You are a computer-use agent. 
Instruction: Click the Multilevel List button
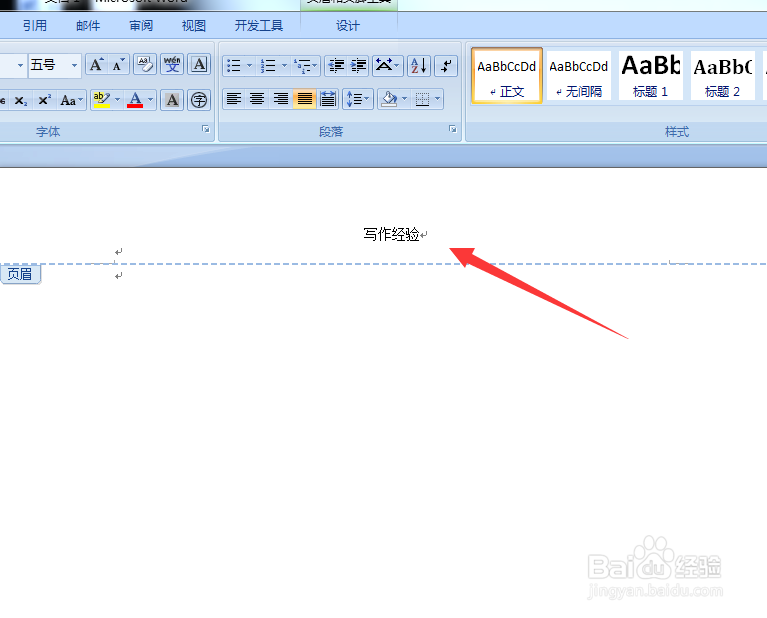(305, 66)
